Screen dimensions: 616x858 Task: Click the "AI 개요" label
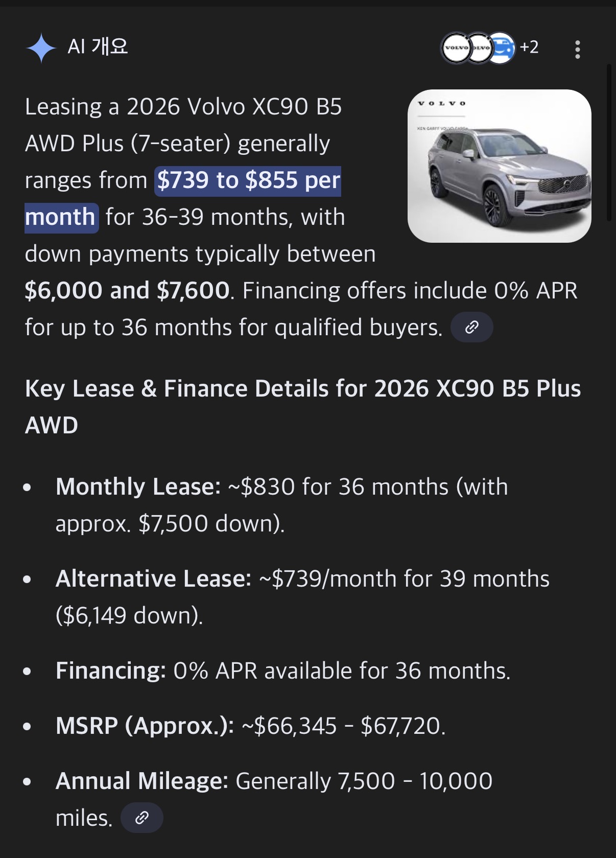pyautogui.click(x=98, y=47)
